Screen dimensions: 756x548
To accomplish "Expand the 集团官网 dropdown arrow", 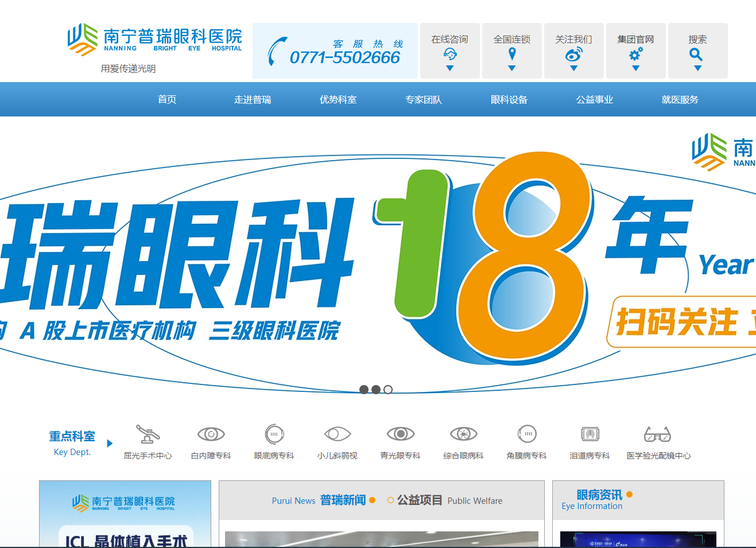I will pyautogui.click(x=636, y=68).
